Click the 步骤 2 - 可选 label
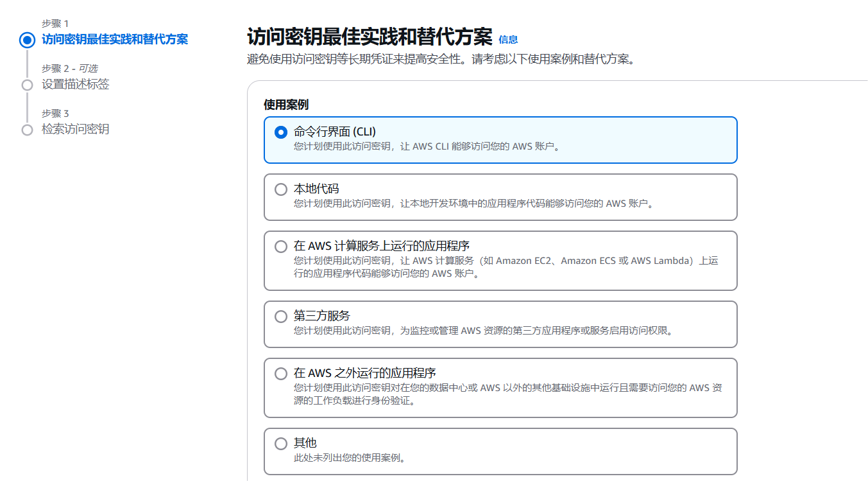This screenshot has width=868, height=481. 70,69
